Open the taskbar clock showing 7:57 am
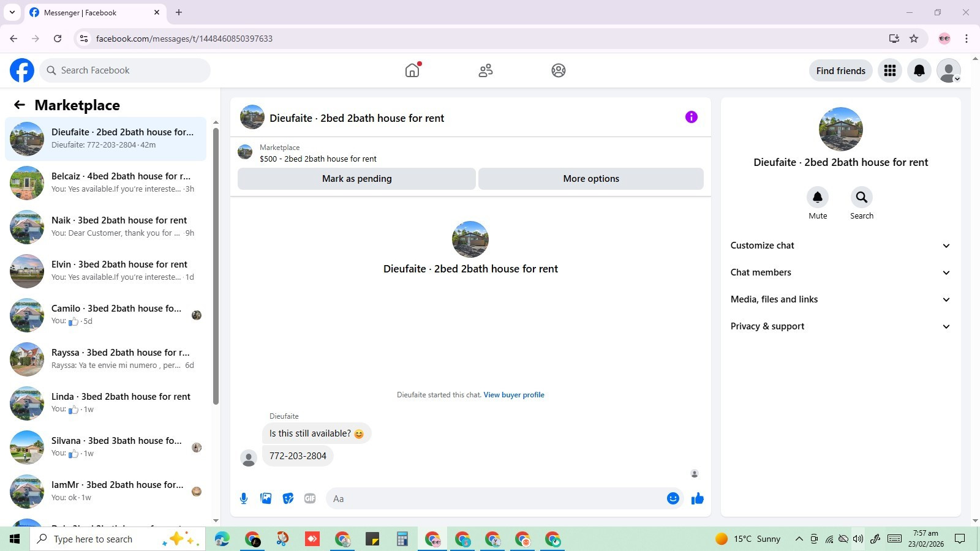 coord(925,539)
